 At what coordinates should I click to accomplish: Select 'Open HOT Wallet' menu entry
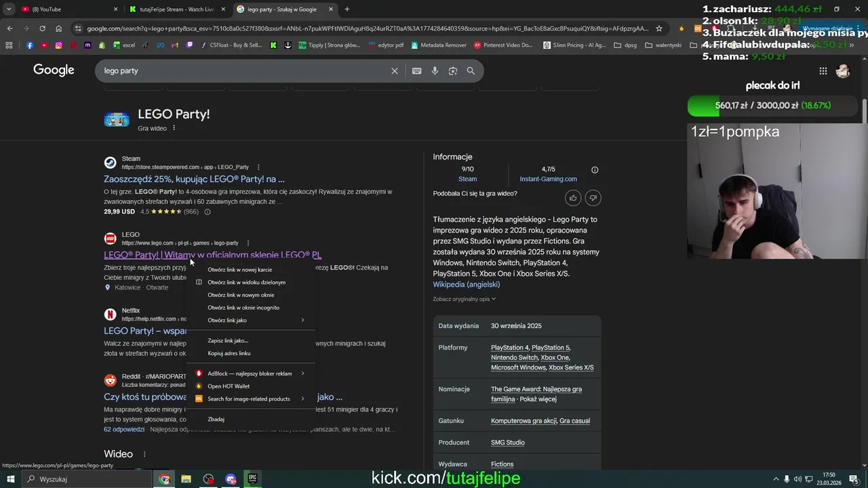[x=251, y=386]
